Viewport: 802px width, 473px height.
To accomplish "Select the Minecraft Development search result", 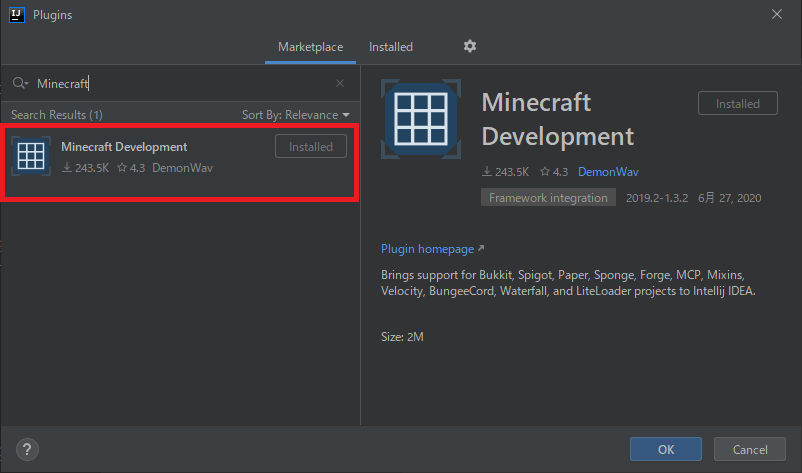I will click(180, 162).
